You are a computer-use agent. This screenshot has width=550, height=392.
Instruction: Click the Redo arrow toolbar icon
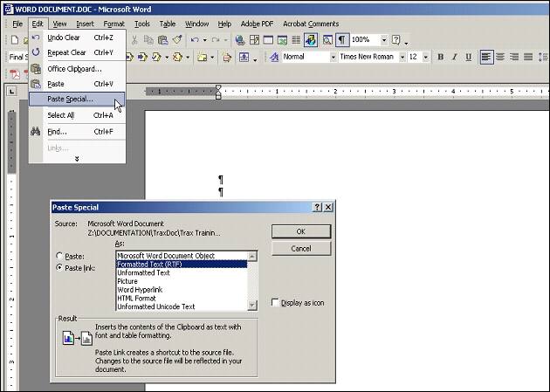[x=216, y=40]
